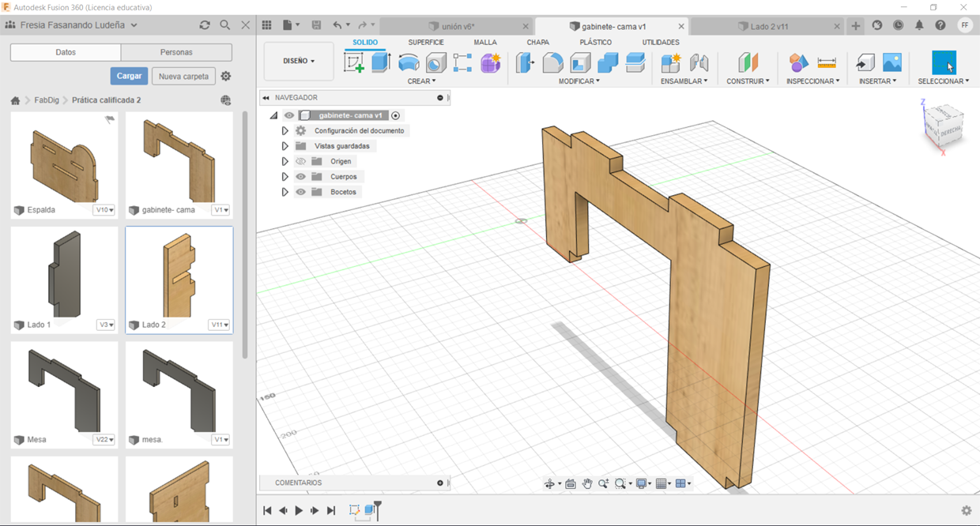Choose the Measure tool under Inspeccionar
This screenshot has height=526, width=980.
tap(827, 62)
